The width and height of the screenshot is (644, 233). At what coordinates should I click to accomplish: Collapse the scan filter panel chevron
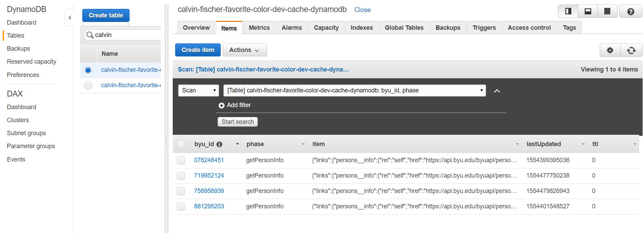click(x=497, y=91)
